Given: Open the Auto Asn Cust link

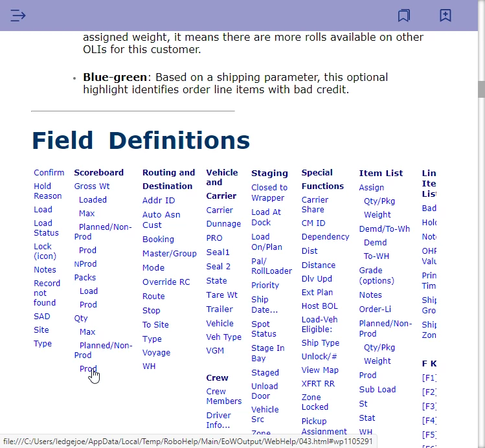Looking at the screenshot, I should [x=161, y=220].
